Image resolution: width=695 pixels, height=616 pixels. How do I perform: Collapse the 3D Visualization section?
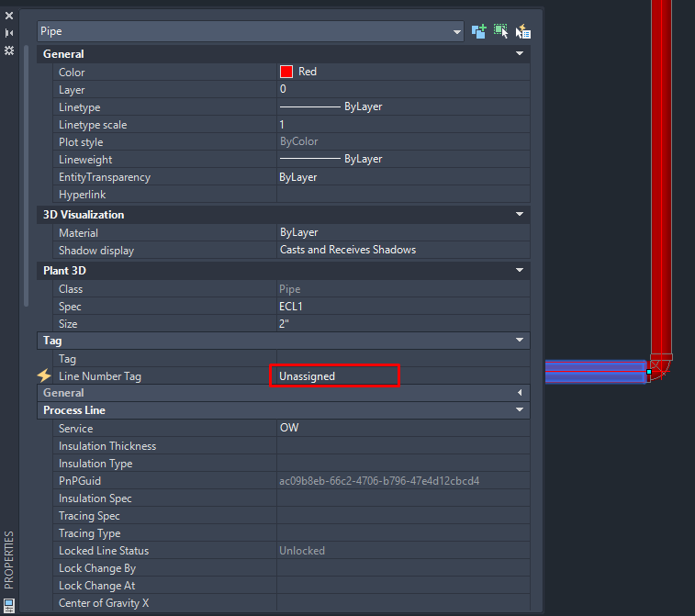pyautogui.click(x=520, y=215)
